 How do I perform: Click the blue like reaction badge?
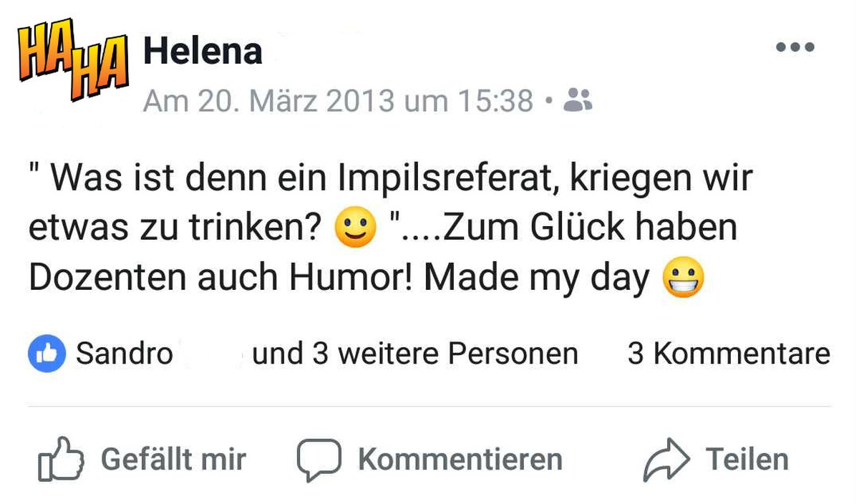[x=47, y=354]
